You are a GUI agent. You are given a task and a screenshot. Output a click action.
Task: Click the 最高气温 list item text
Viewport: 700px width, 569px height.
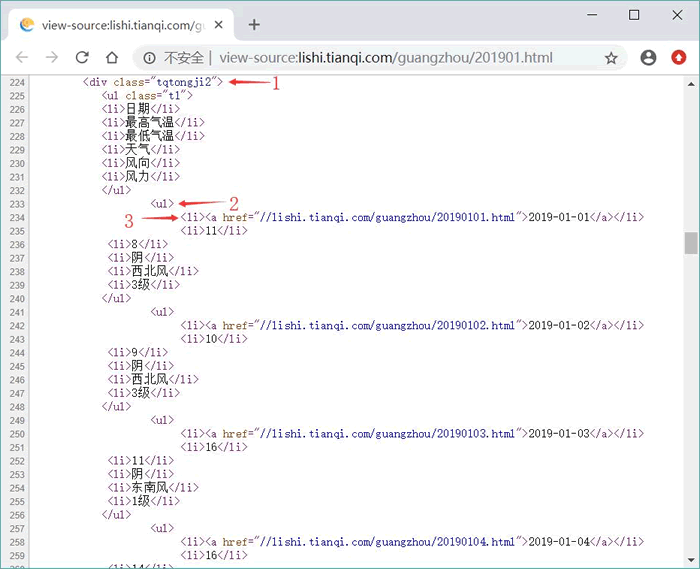150,122
